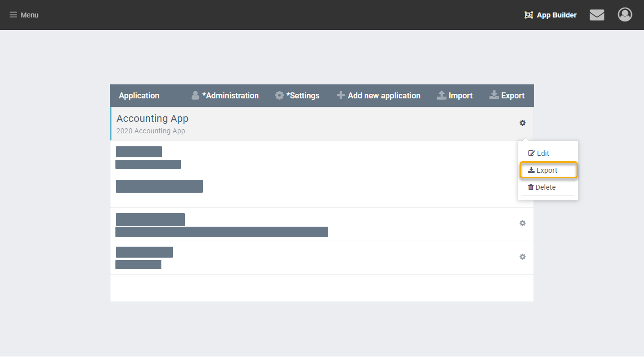Click the App Builder link
This screenshot has height=357, width=644.
[551, 15]
